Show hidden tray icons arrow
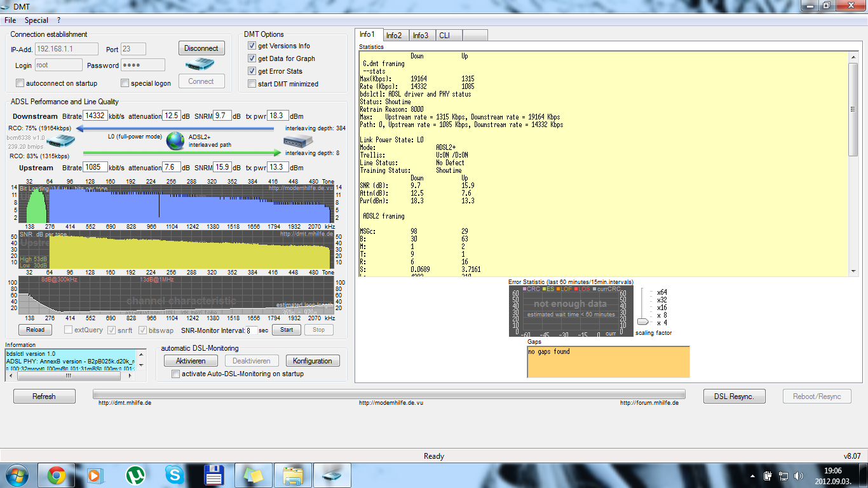 753,475
